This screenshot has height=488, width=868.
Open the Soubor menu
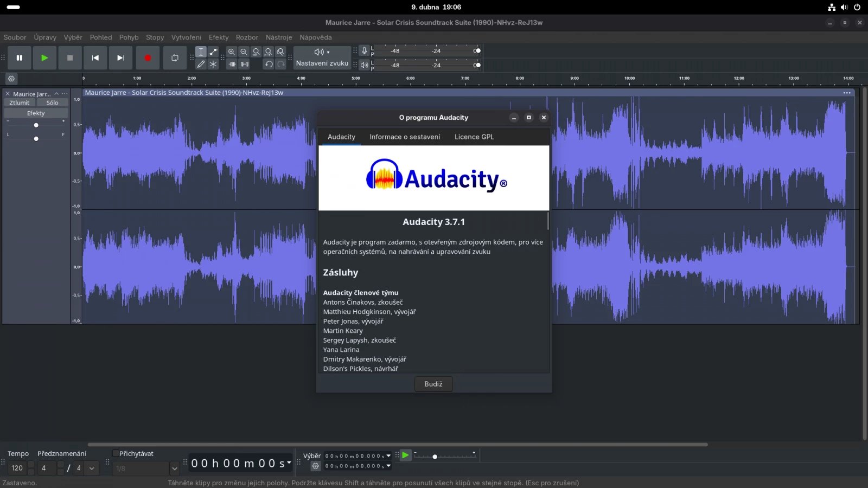pyautogui.click(x=15, y=37)
